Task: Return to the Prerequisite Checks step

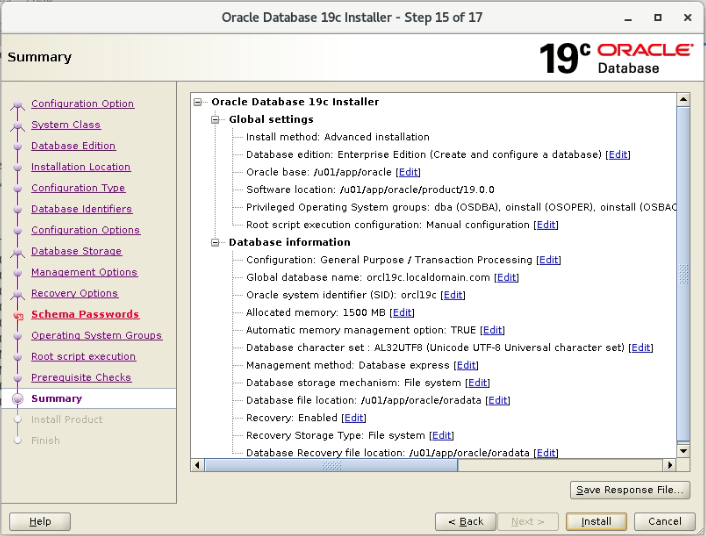Action: pyautogui.click(x=81, y=377)
